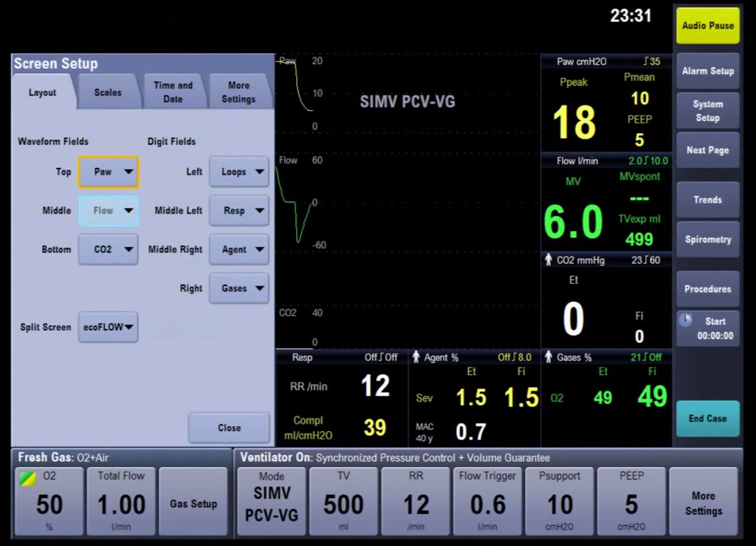Open Alarm Setup

tap(707, 71)
